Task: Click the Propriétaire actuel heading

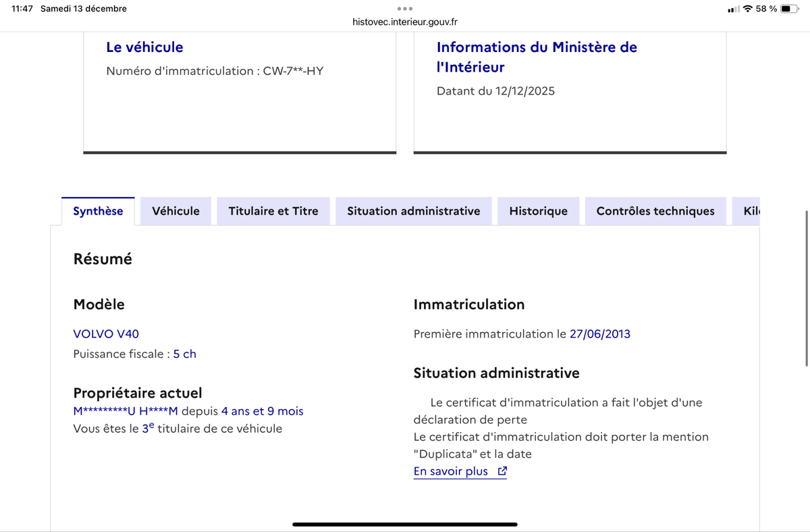Action: (x=138, y=393)
